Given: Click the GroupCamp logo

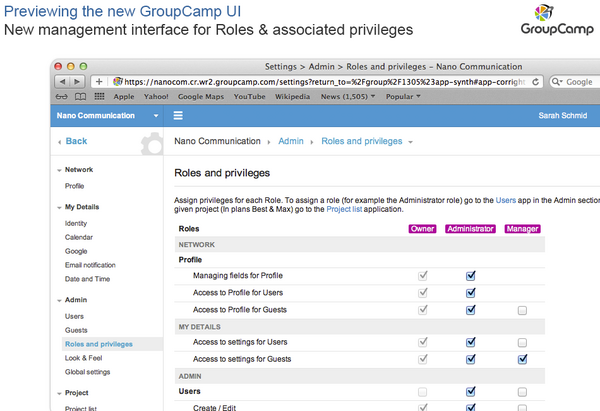Looking at the screenshot, I should coord(557,20).
